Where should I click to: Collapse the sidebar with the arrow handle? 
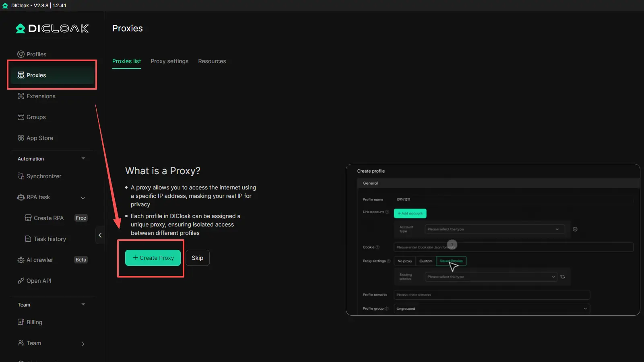(100, 235)
